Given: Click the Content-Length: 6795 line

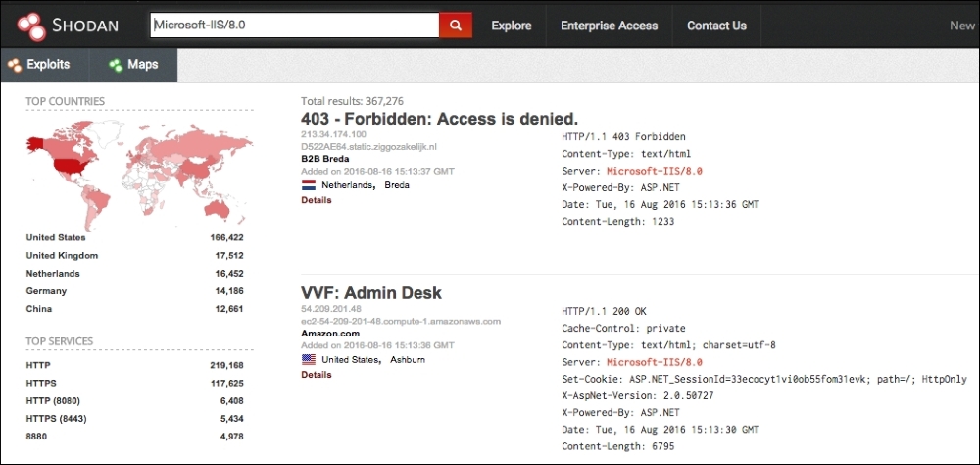Looking at the screenshot, I should click(x=617, y=446).
